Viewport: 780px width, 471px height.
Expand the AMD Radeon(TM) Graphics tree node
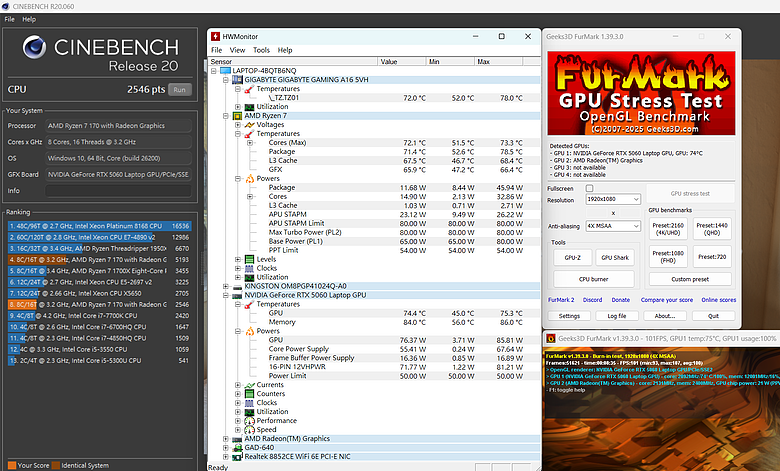(x=227, y=438)
